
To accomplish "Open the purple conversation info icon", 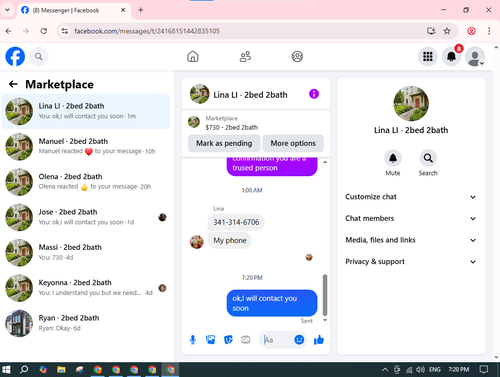I will pos(314,94).
